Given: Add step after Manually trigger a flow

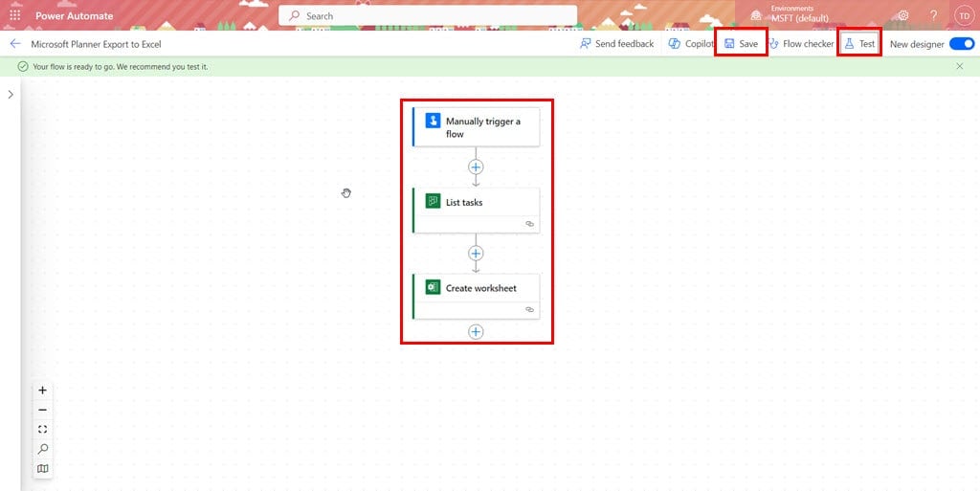Looking at the screenshot, I should [476, 167].
